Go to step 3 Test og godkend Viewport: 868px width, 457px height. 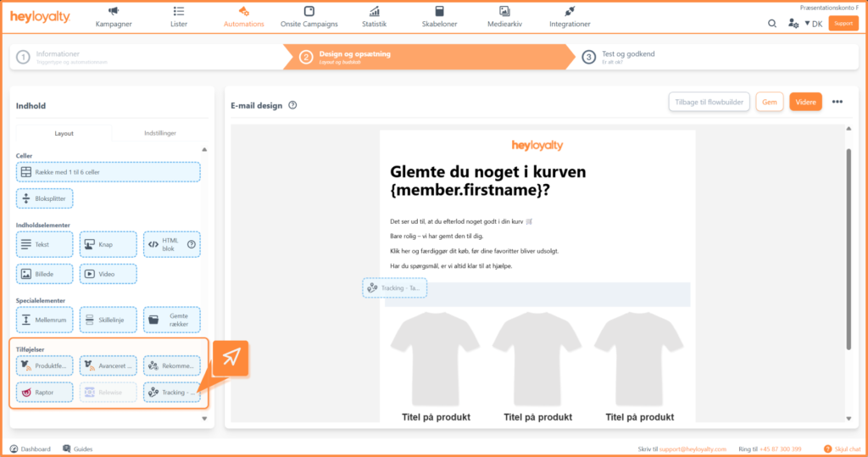[626, 57]
